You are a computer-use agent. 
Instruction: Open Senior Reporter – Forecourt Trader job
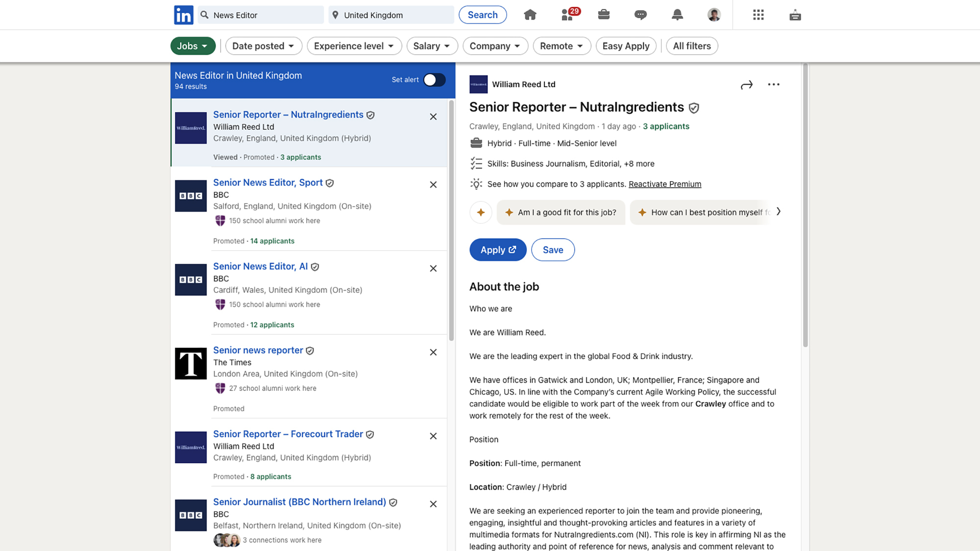[288, 434]
